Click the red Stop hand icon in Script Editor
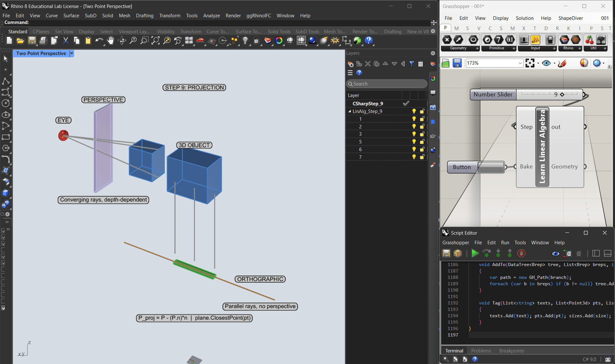This screenshot has height=364, width=615. pyautogui.click(x=521, y=253)
